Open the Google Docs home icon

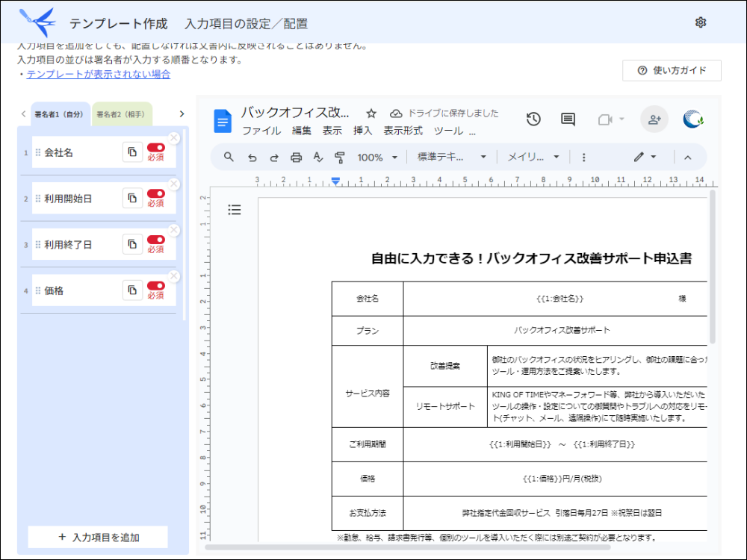(x=223, y=121)
